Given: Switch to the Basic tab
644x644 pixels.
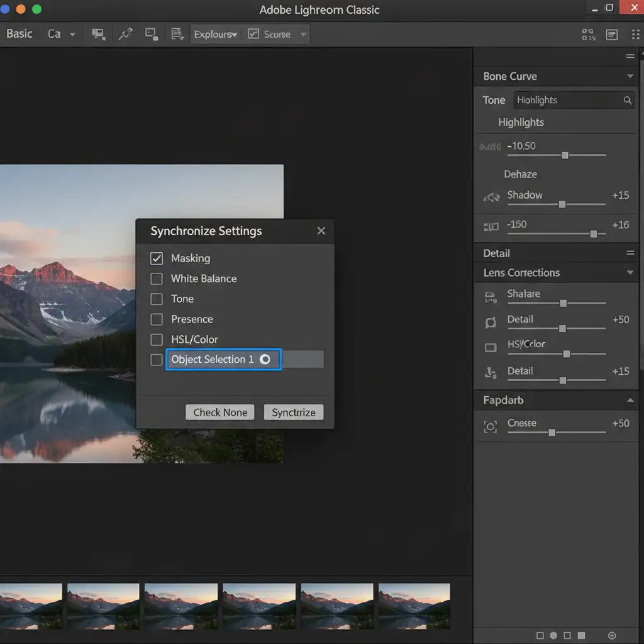Looking at the screenshot, I should (19, 34).
